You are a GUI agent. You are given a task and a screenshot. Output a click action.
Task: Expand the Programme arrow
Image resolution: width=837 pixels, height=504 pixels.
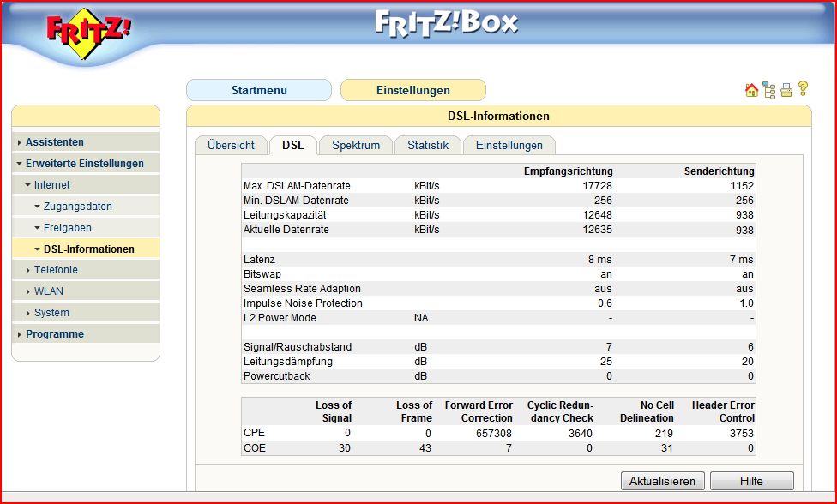tap(19, 334)
